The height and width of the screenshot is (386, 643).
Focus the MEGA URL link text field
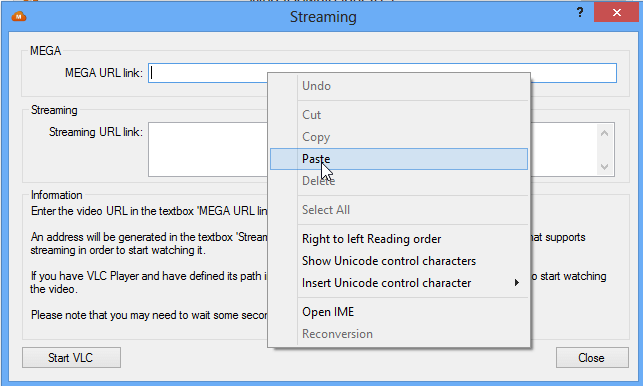click(x=382, y=73)
